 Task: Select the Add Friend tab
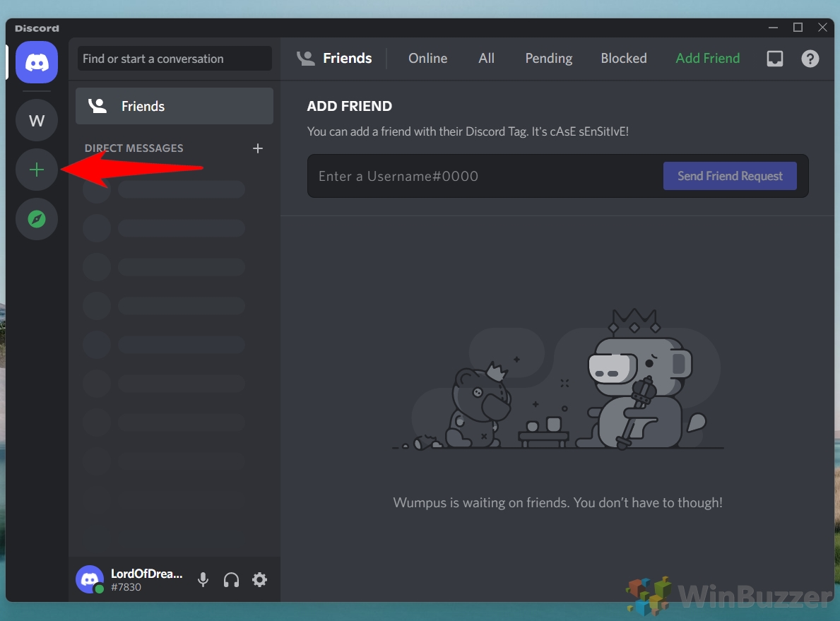[x=708, y=59]
